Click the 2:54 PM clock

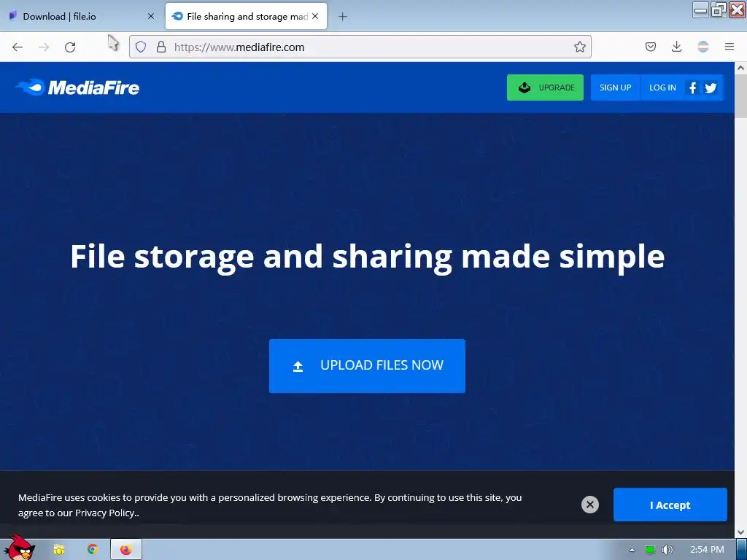coord(707,550)
